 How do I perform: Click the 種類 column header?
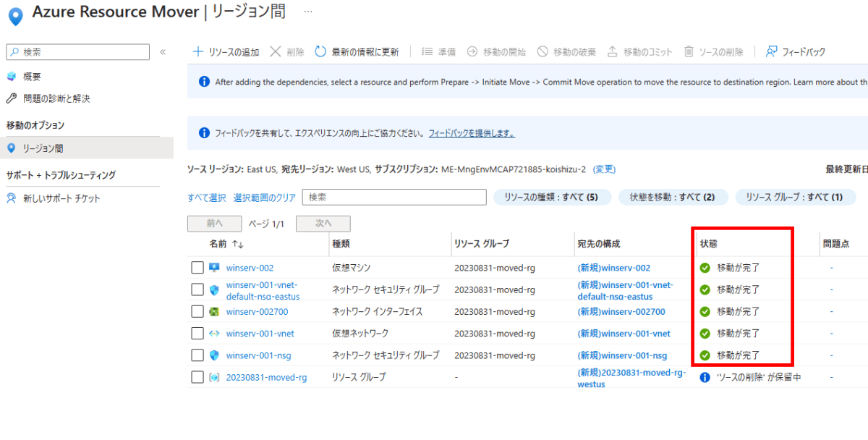pos(341,245)
